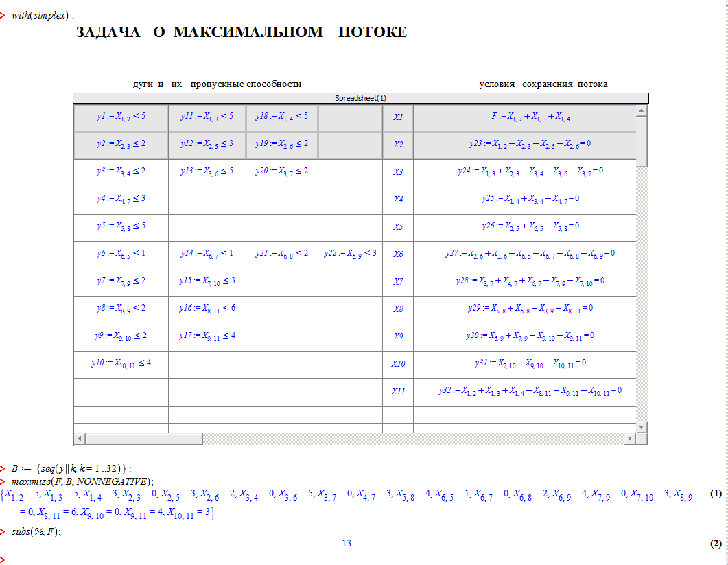Select cell y15 := X7,10 ≤ 3
This screenshot has height=565, width=728.
click(x=207, y=282)
